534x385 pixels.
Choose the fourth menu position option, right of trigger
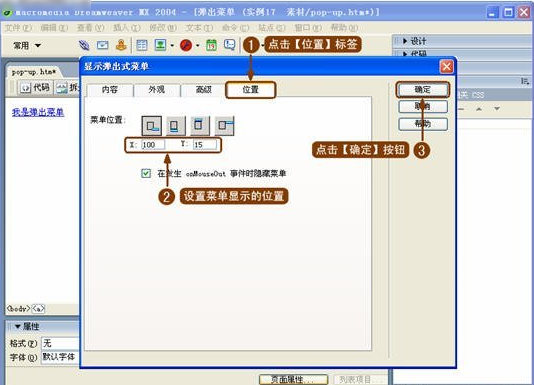[224, 126]
